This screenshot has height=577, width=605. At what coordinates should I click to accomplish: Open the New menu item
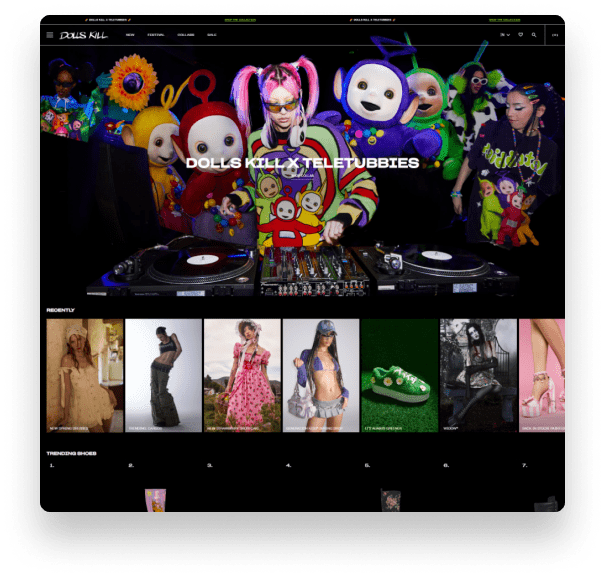[x=130, y=35]
